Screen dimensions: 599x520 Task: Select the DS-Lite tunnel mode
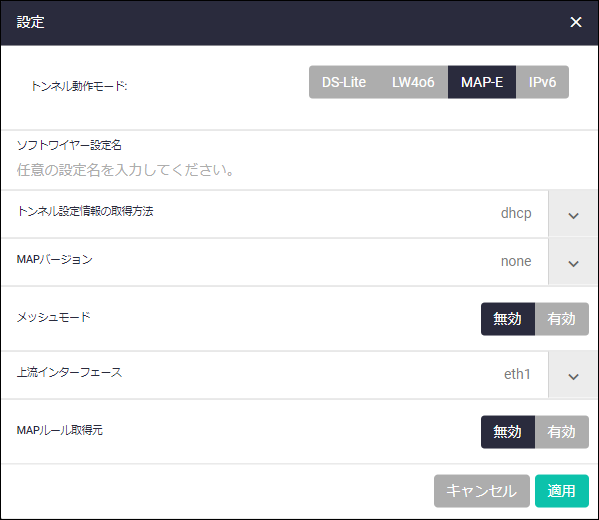click(344, 82)
